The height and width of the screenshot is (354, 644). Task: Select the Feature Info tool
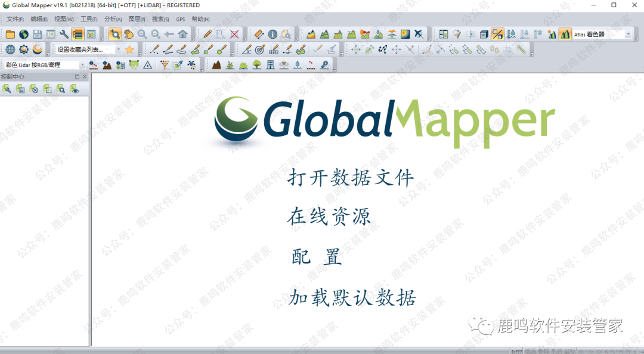pos(273,35)
